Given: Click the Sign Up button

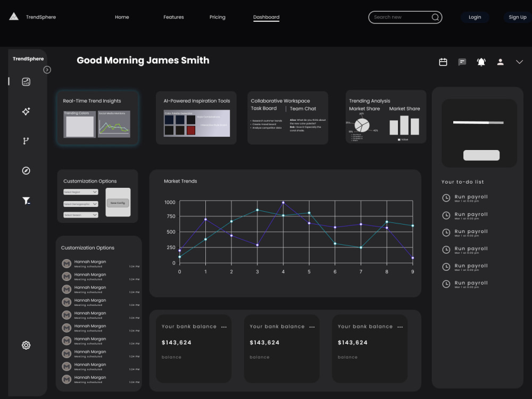Looking at the screenshot, I should (518, 17).
